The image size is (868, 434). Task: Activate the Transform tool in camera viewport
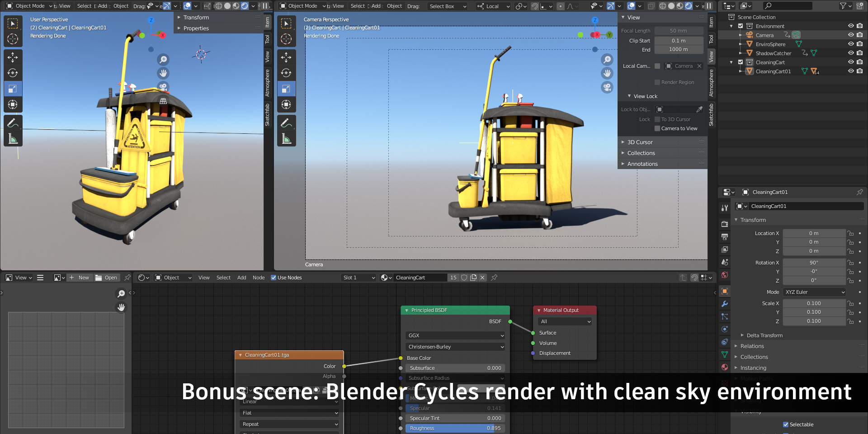(286, 104)
